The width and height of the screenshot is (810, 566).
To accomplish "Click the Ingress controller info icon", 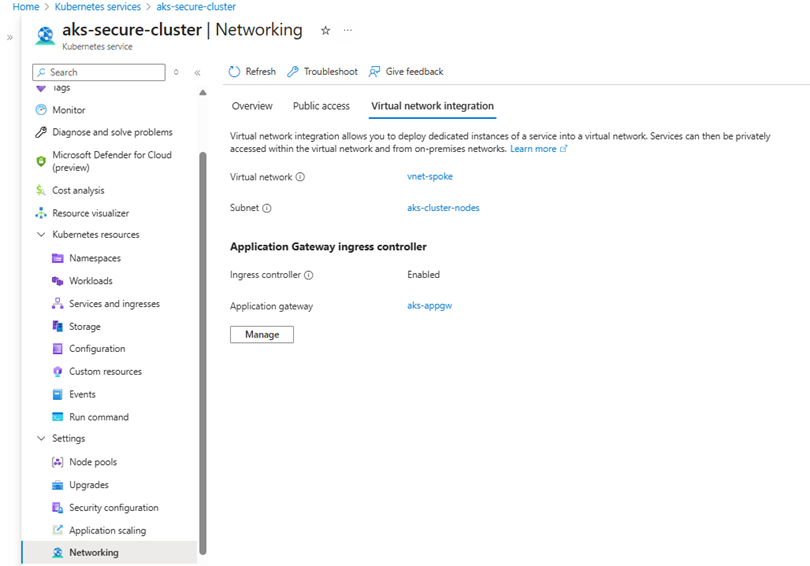I will click(308, 275).
